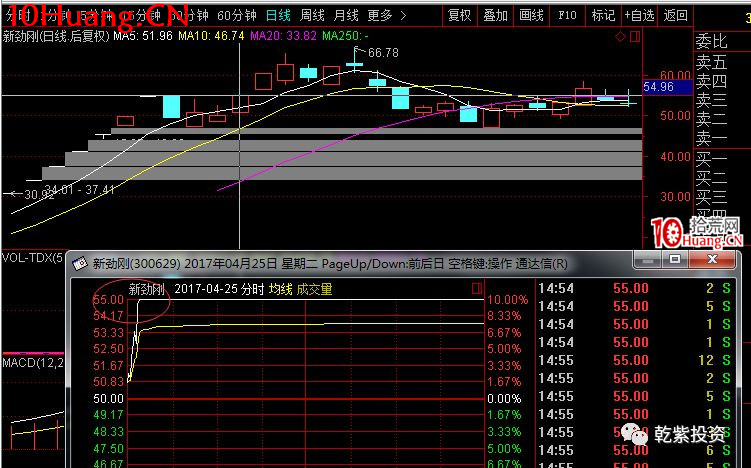Click the 34.01 - 37.41 gap label
751x468 pixels.
[80, 190]
